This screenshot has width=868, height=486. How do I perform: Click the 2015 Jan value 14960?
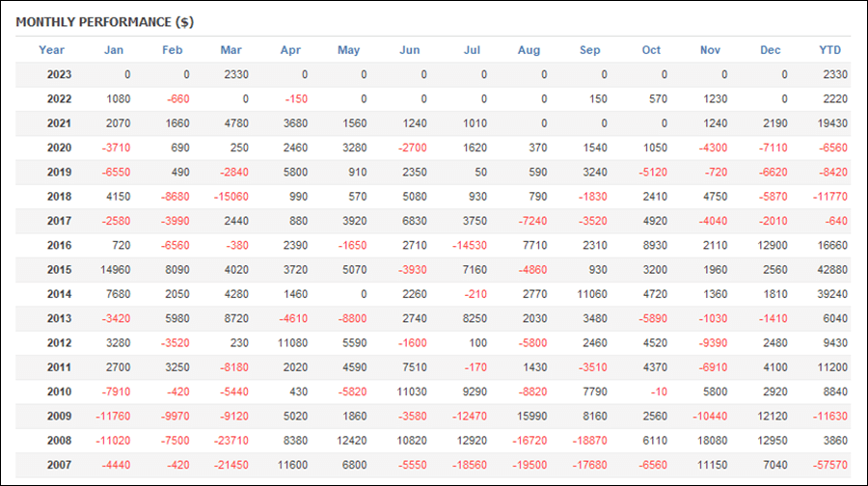(115, 270)
